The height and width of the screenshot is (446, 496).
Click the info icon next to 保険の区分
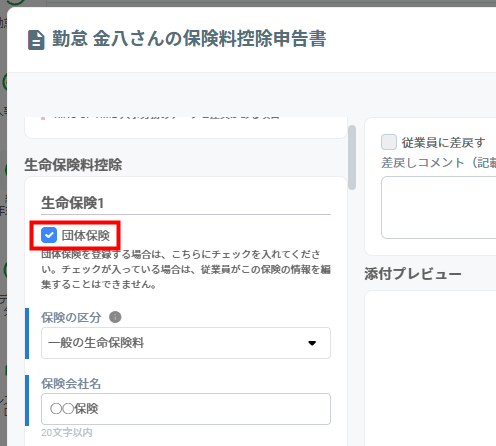(115, 317)
